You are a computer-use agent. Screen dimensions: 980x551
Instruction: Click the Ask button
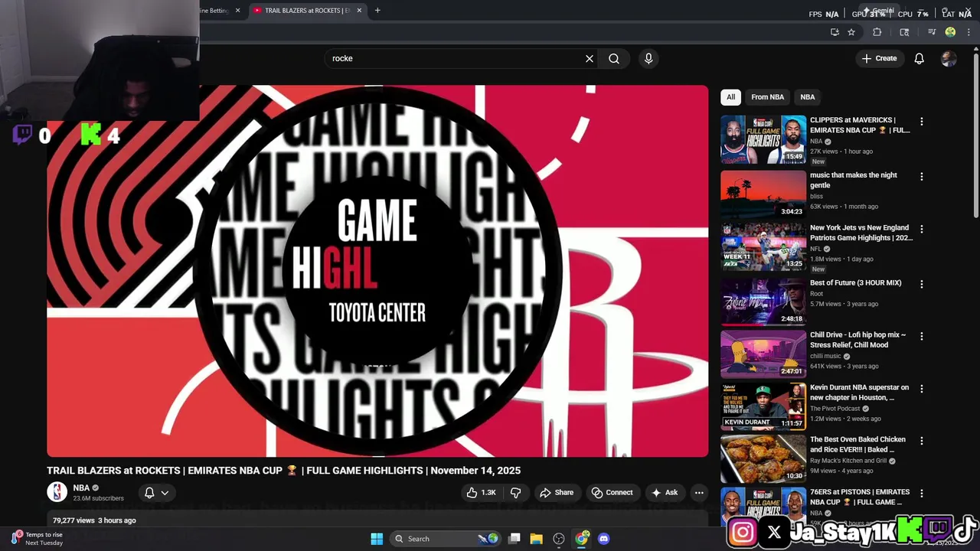664,493
